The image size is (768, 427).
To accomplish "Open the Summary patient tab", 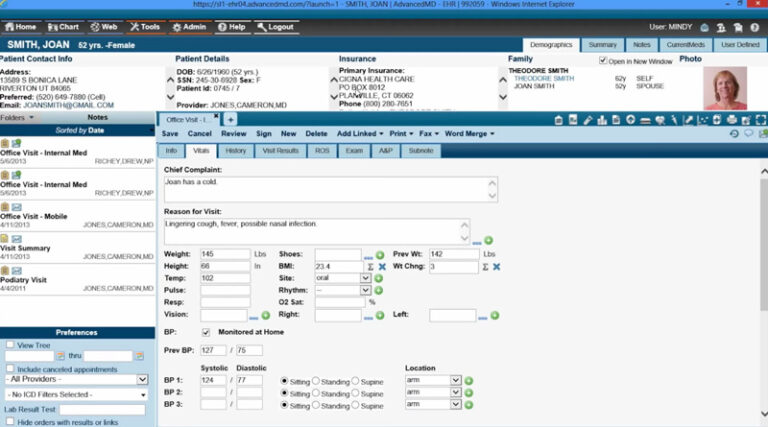I will tap(602, 45).
